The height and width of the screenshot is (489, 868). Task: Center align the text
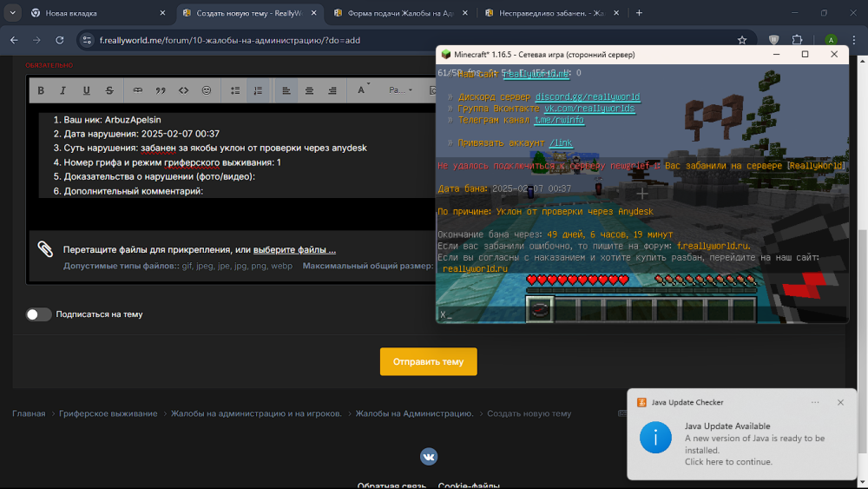click(x=310, y=90)
